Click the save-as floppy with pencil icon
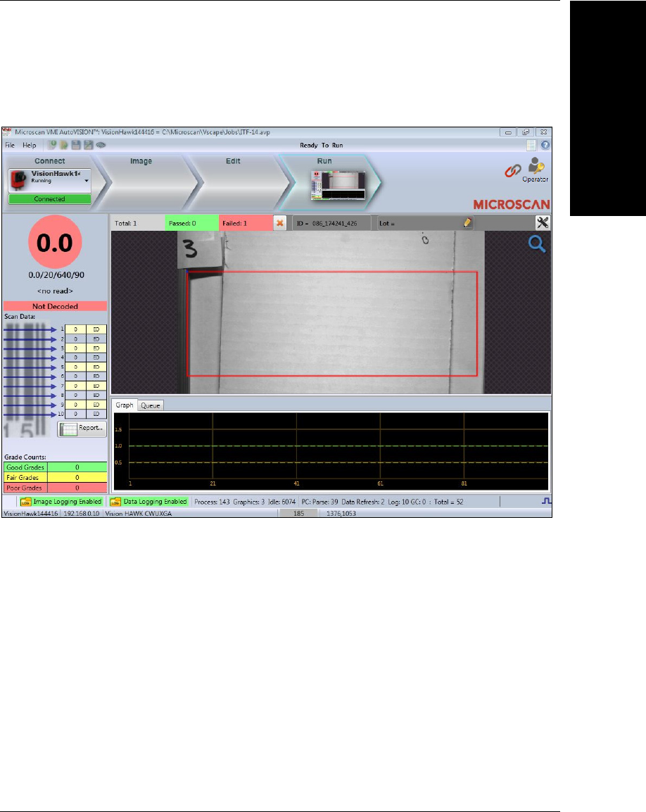 tap(88, 146)
